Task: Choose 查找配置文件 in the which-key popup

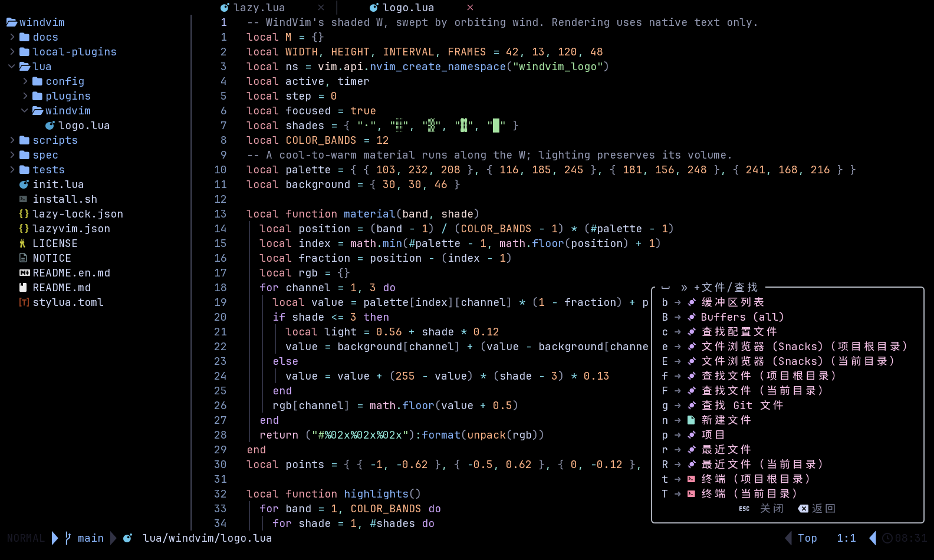Action: click(x=739, y=332)
